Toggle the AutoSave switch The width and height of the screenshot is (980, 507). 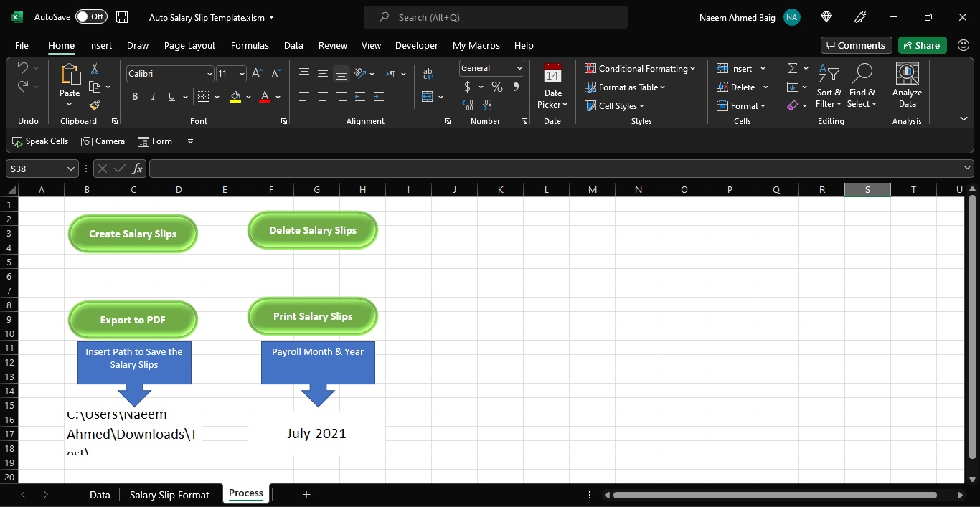[x=91, y=17]
